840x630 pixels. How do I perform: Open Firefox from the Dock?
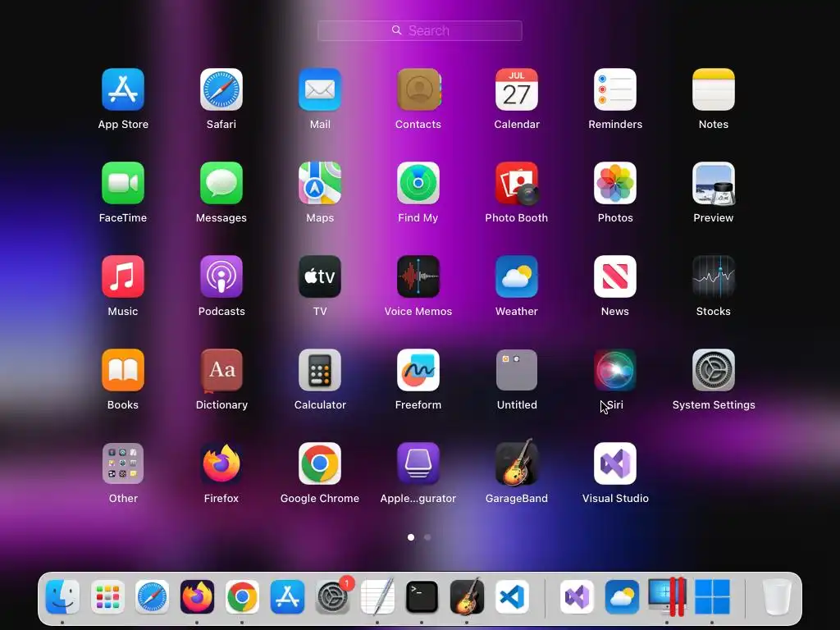tap(197, 596)
